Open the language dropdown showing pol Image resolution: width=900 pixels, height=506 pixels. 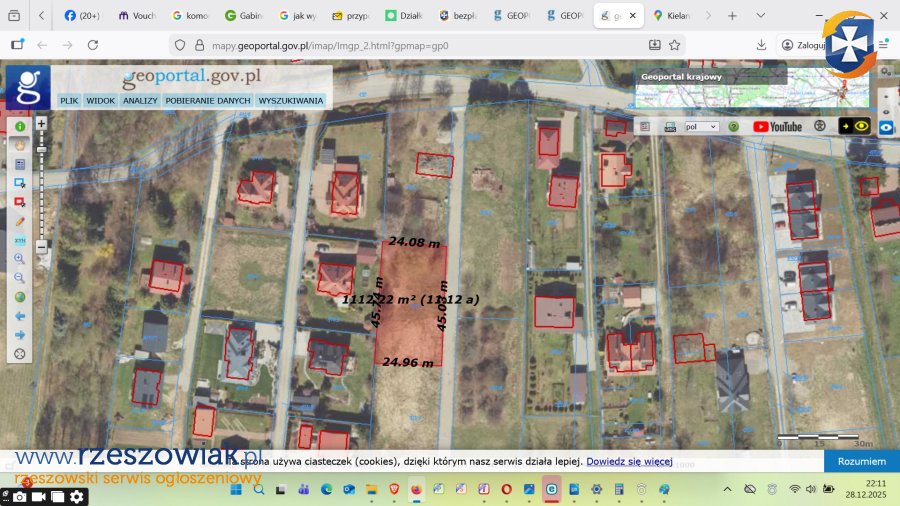701,127
